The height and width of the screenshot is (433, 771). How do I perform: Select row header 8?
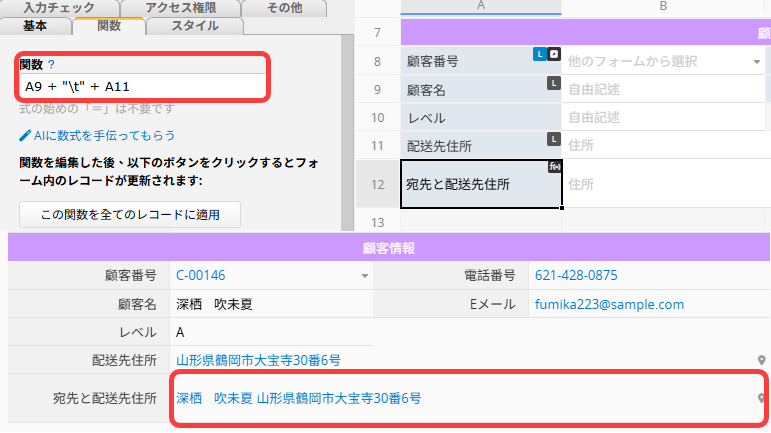click(378, 61)
